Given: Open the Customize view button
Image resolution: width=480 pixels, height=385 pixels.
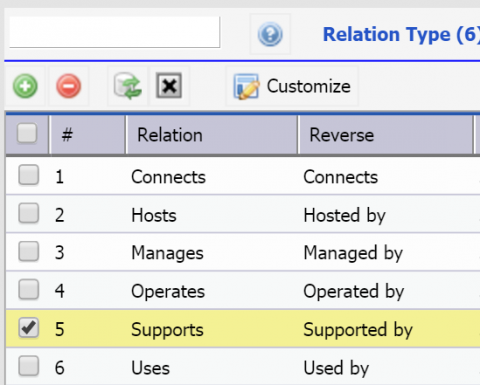Looking at the screenshot, I should [x=292, y=86].
